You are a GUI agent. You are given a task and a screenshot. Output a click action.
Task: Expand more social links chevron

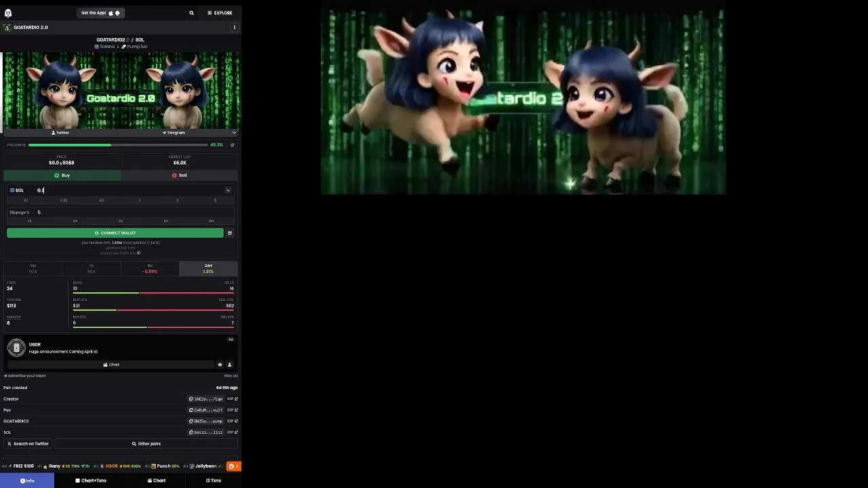234,133
